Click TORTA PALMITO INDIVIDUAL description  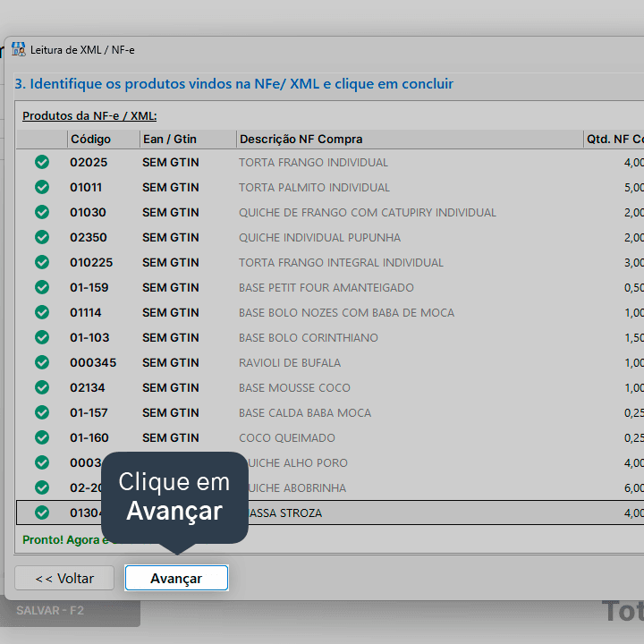pyautogui.click(x=314, y=187)
